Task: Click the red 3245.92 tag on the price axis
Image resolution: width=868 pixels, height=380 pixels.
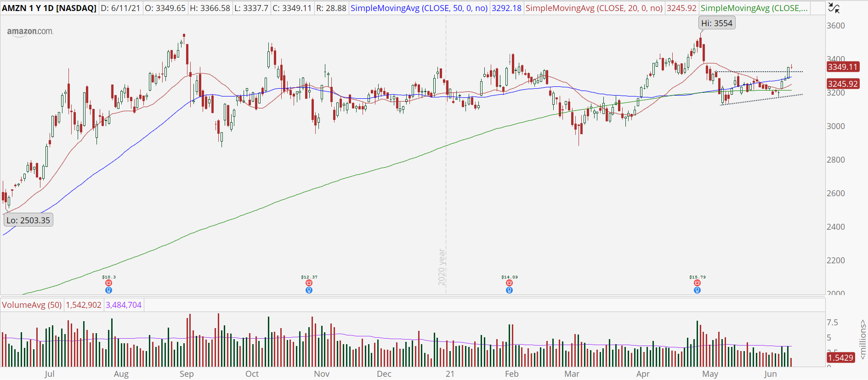Action: (x=843, y=84)
